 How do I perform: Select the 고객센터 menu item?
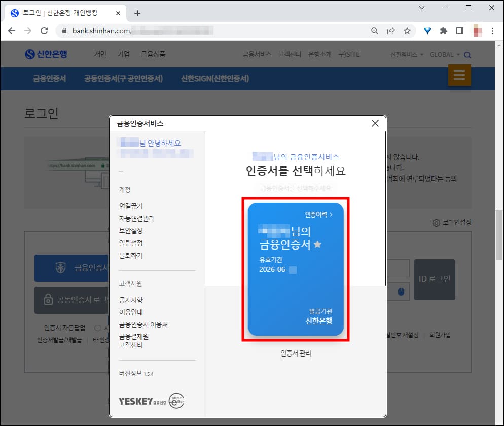pos(289,54)
